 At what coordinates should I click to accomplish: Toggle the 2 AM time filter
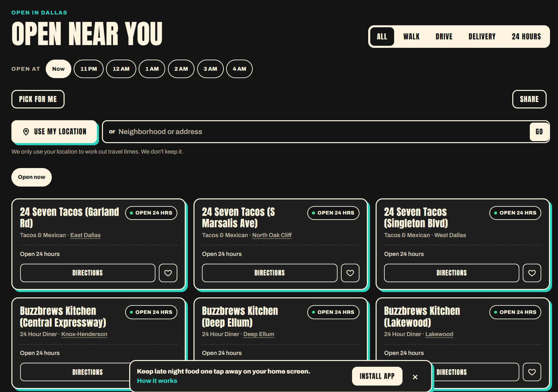181,69
